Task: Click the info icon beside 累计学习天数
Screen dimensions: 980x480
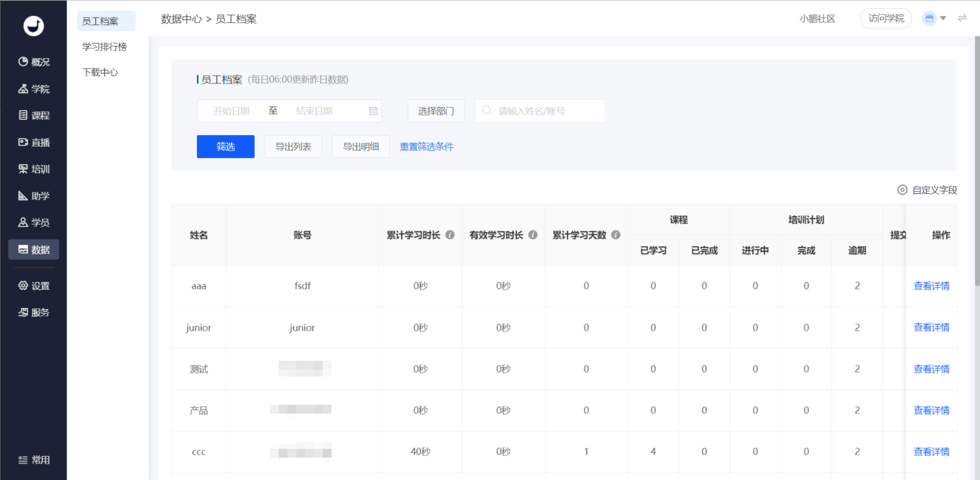Action: [x=616, y=234]
